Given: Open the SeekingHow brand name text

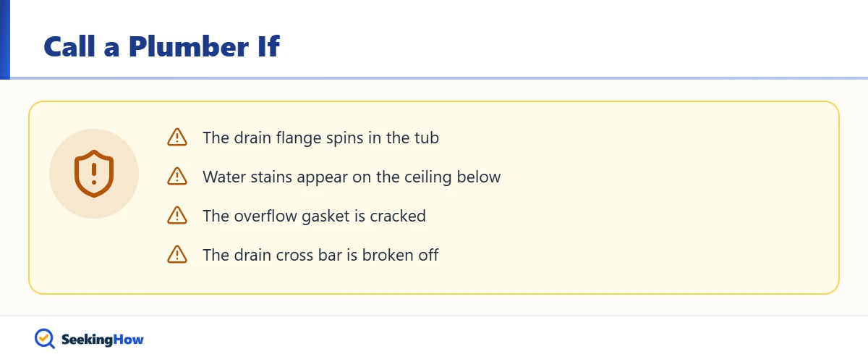Looking at the screenshot, I should click(103, 339).
